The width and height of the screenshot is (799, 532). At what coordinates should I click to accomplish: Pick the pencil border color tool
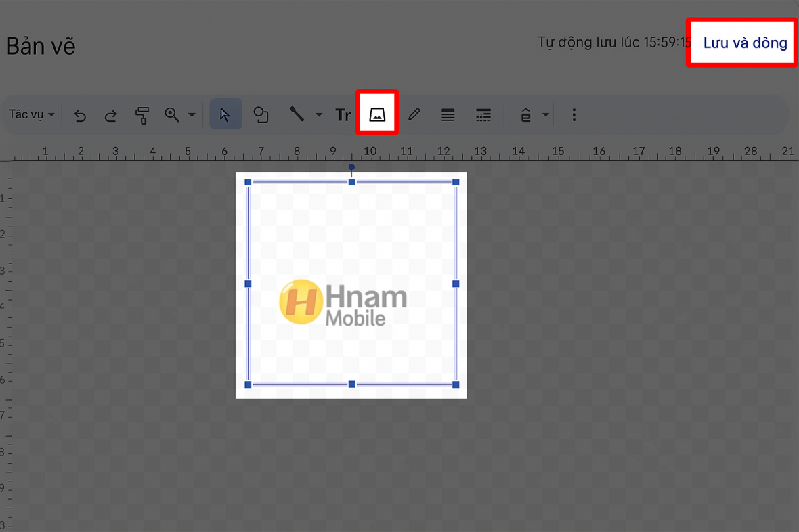[414, 114]
